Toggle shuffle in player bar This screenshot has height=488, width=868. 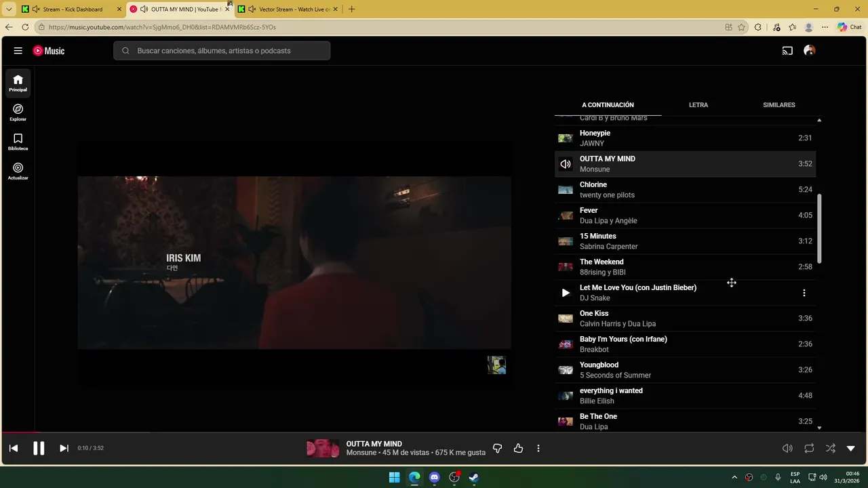click(831, 448)
